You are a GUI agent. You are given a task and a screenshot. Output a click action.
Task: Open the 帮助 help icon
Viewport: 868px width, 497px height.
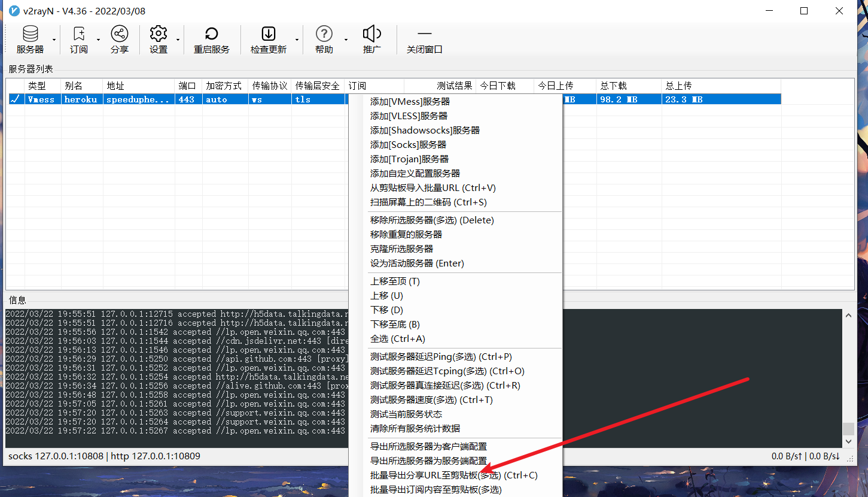[x=324, y=40]
